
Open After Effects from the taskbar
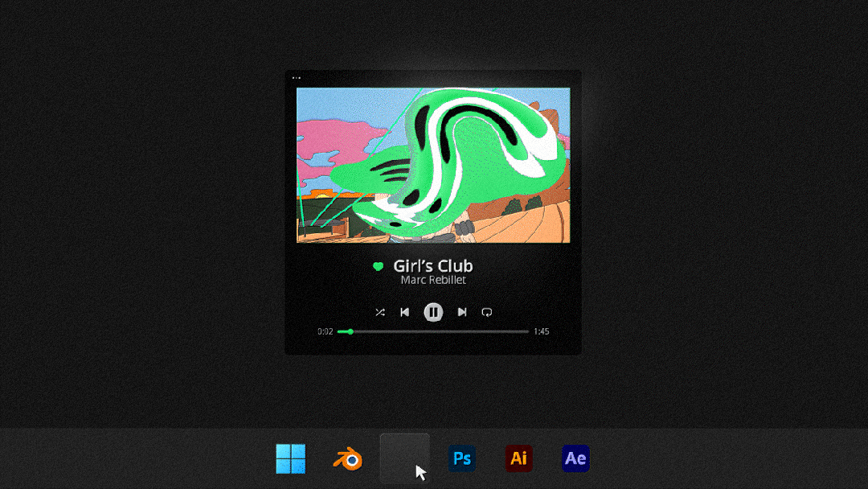point(575,458)
